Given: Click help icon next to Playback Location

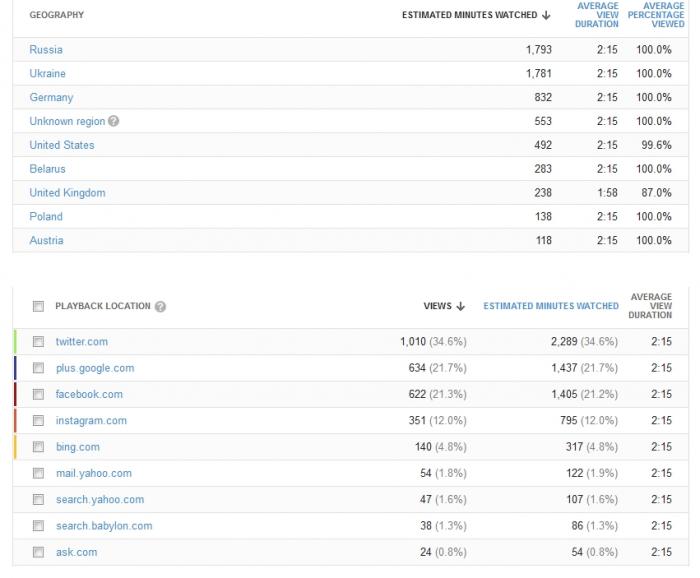Looking at the screenshot, I should pyautogui.click(x=160, y=307).
